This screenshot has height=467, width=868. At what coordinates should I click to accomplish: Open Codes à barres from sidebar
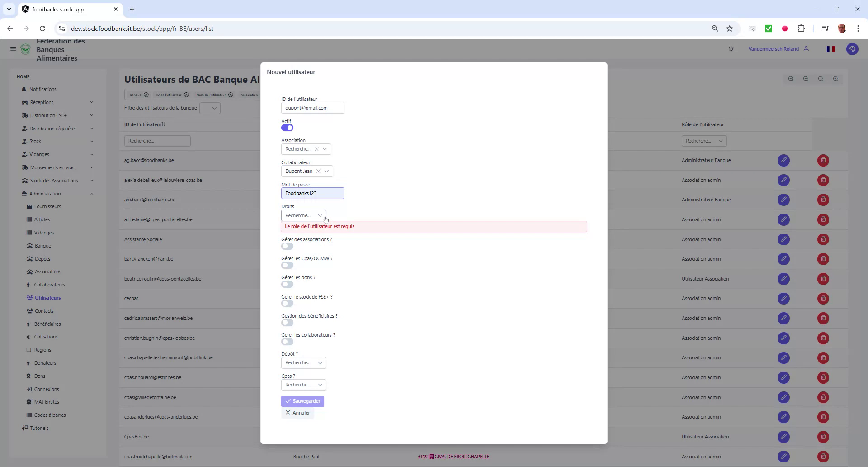50,415
